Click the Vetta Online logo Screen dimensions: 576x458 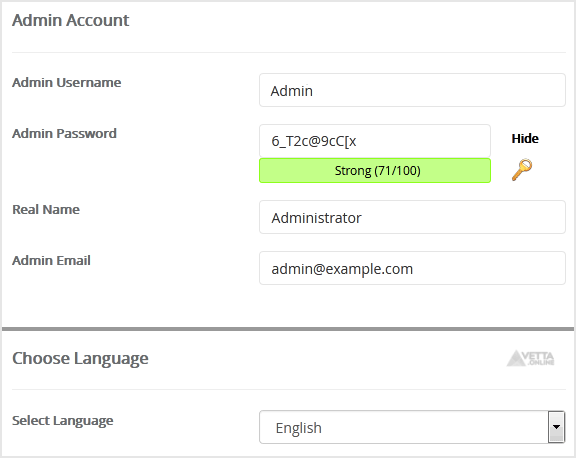pos(530,358)
